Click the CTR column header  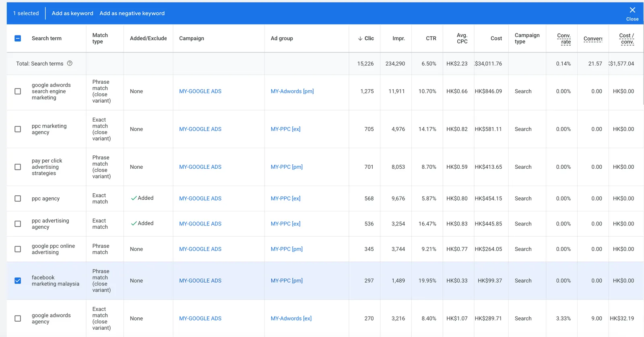(x=431, y=38)
